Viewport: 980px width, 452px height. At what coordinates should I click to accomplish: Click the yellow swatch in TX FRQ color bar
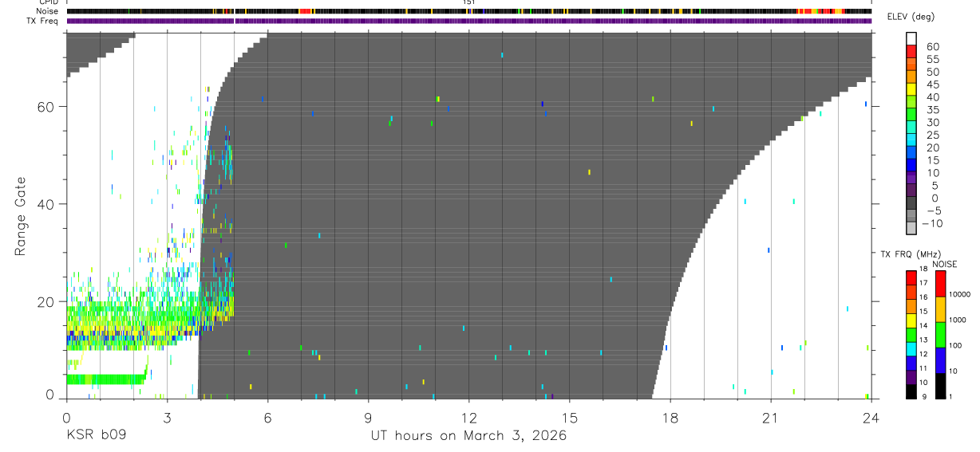[911, 320]
